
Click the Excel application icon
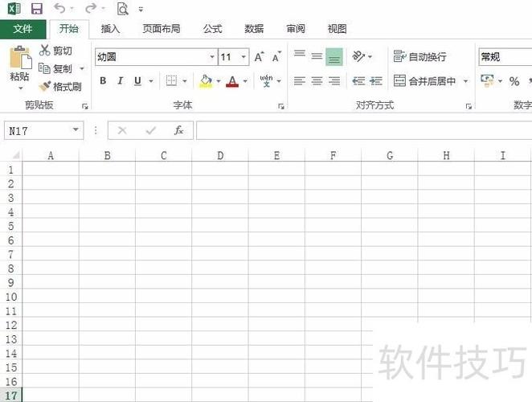tap(14, 9)
